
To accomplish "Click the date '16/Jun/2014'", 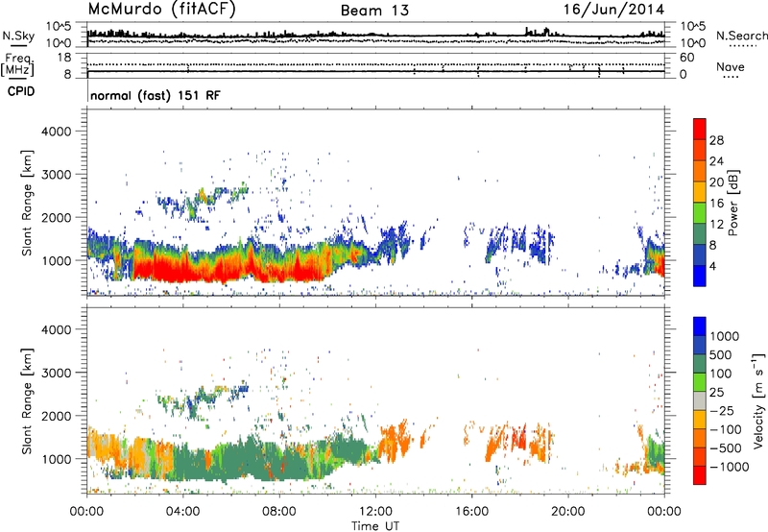I will click(x=613, y=10).
